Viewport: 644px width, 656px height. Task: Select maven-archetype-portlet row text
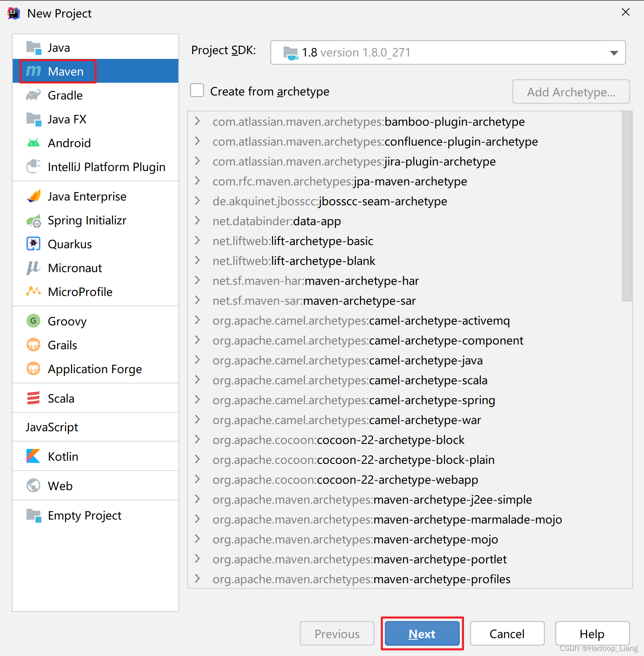pyautogui.click(x=359, y=559)
